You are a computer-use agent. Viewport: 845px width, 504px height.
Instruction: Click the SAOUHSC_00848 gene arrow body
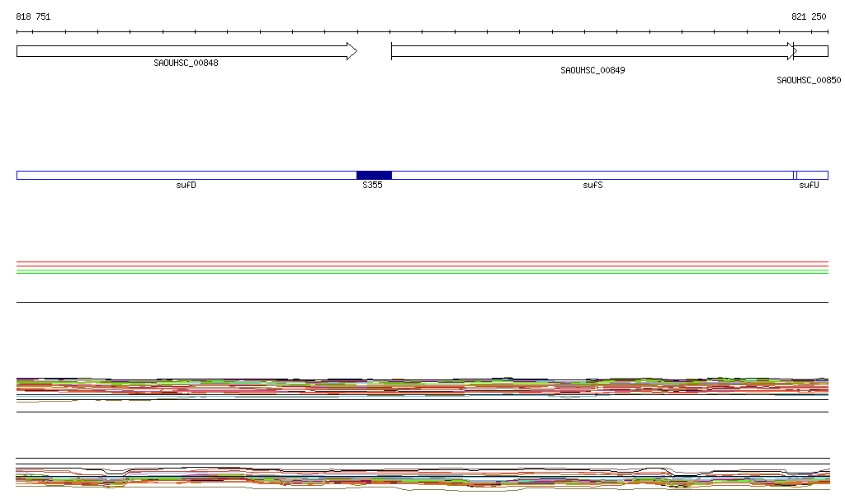pyautogui.click(x=182, y=51)
